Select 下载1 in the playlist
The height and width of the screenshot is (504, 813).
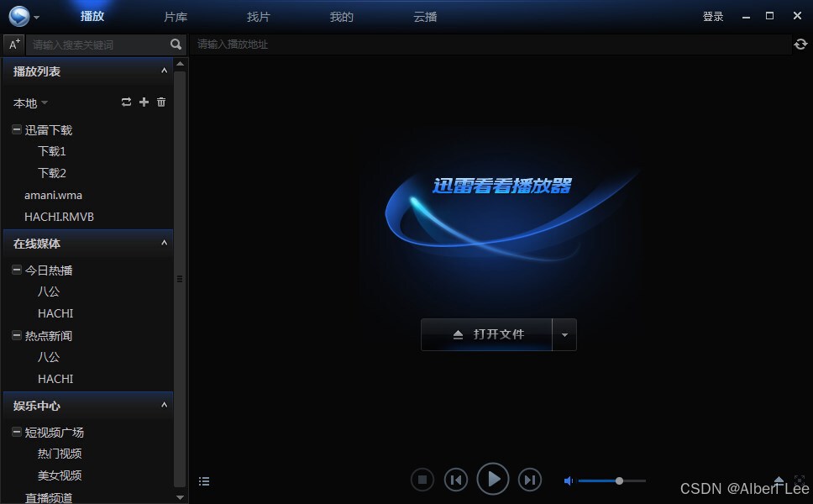point(52,151)
